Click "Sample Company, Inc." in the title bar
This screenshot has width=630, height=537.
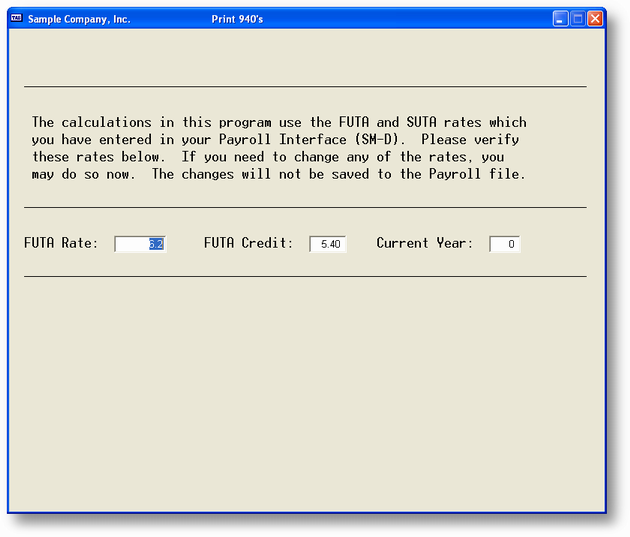coord(79,19)
